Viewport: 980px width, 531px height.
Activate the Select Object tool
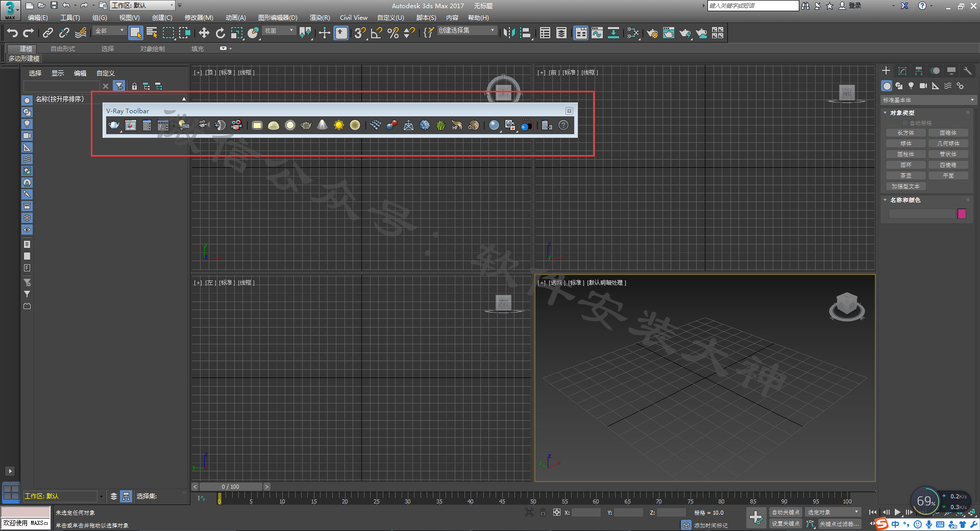[x=135, y=33]
